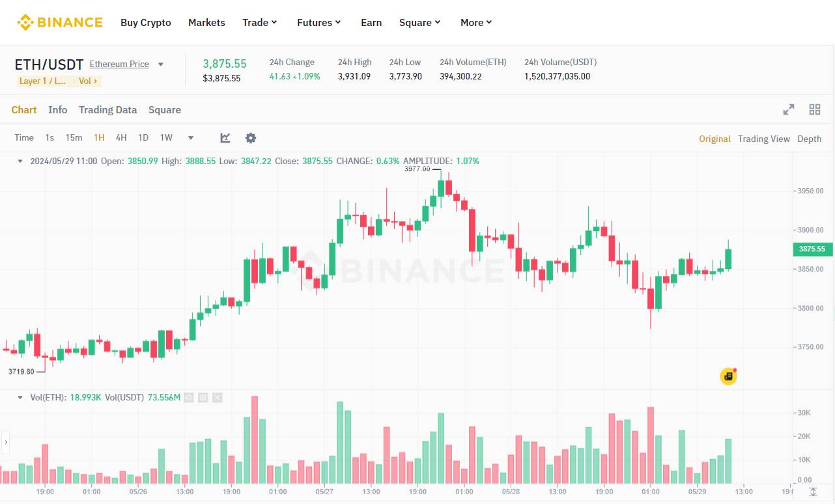Screen dimensions: 835x504
Task: Switch to Trading Data tab
Action: 107,109
